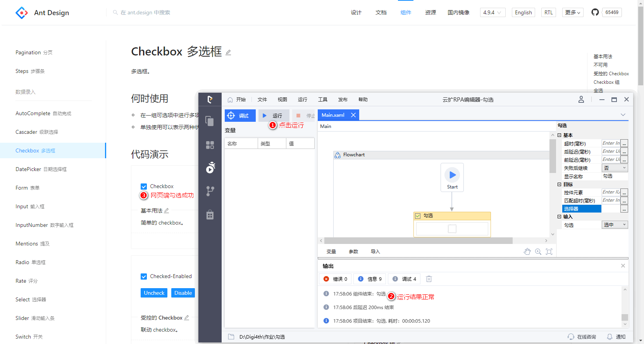Close the Main.xaml tab
The image size is (644, 344).
click(353, 115)
